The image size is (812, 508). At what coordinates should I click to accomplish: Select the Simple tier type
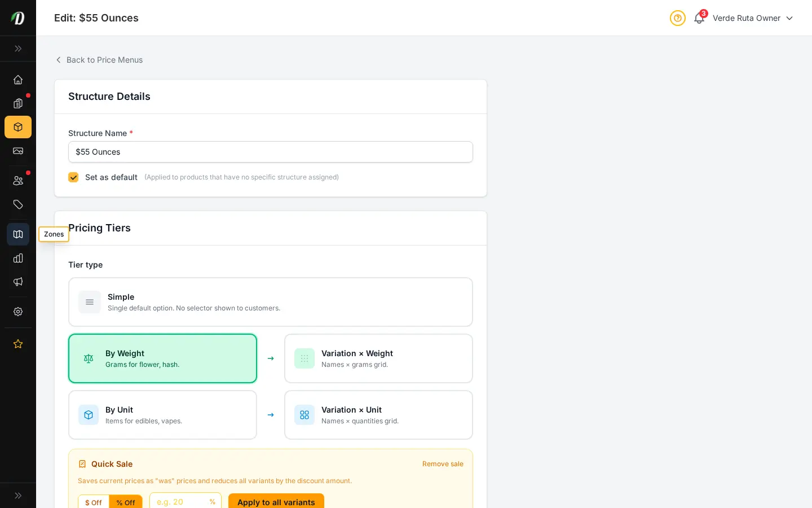point(271,302)
